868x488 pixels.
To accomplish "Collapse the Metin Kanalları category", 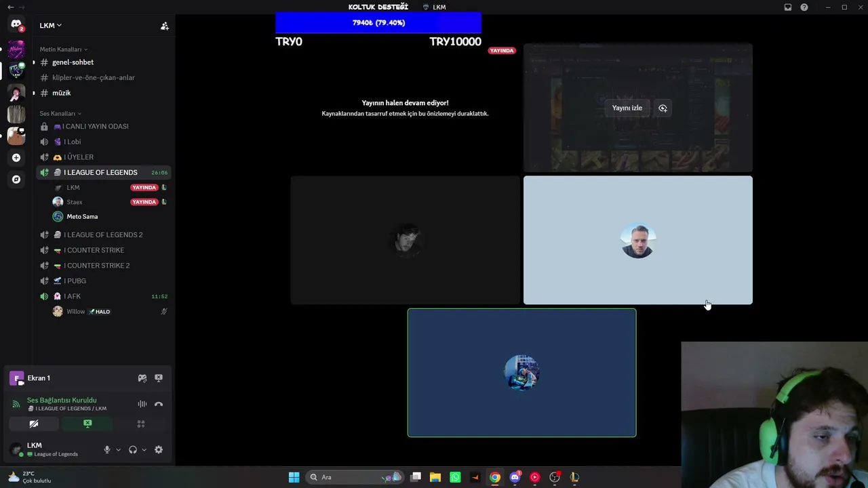I will (63, 49).
